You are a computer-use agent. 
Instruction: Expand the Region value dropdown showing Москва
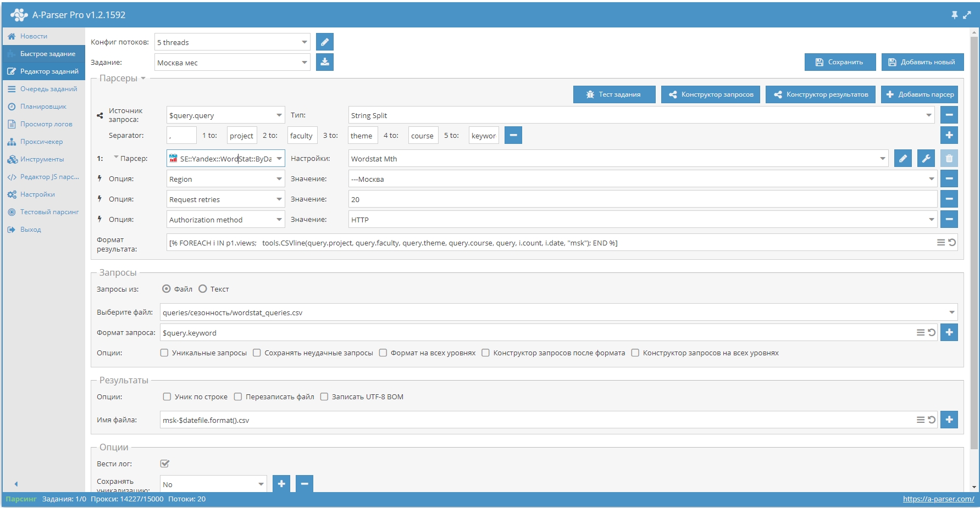click(x=931, y=179)
